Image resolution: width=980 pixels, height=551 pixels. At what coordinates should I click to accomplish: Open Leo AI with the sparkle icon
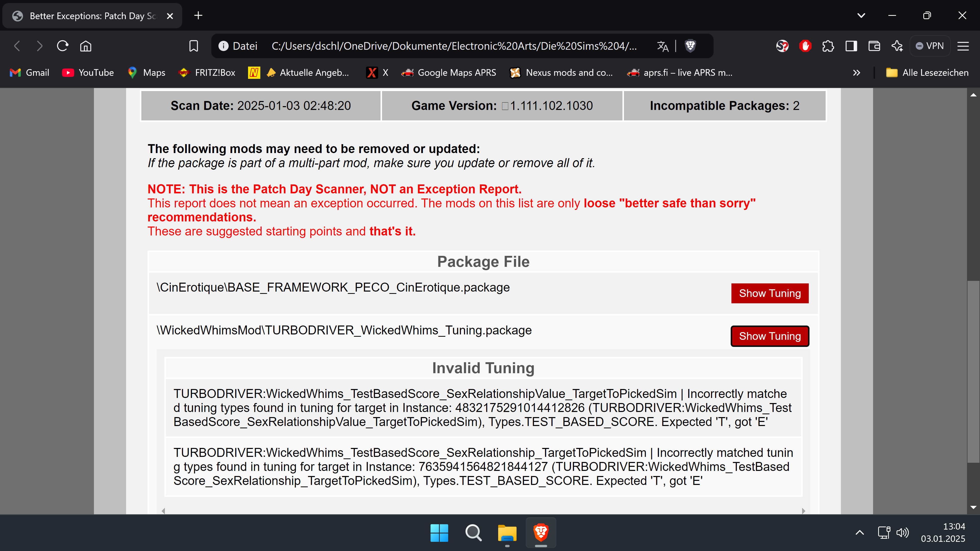click(x=898, y=46)
